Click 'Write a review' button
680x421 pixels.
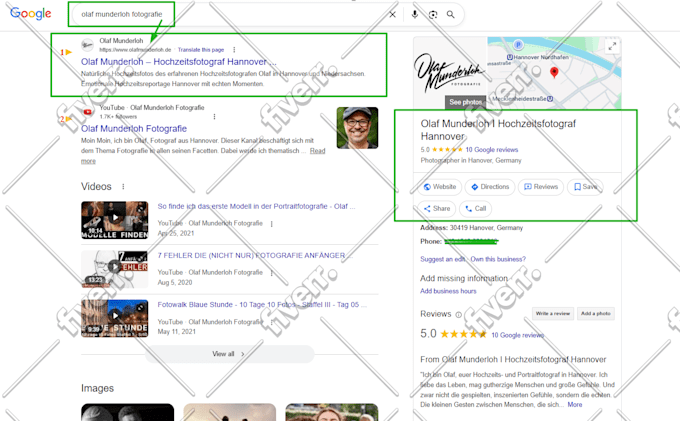(x=553, y=313)
